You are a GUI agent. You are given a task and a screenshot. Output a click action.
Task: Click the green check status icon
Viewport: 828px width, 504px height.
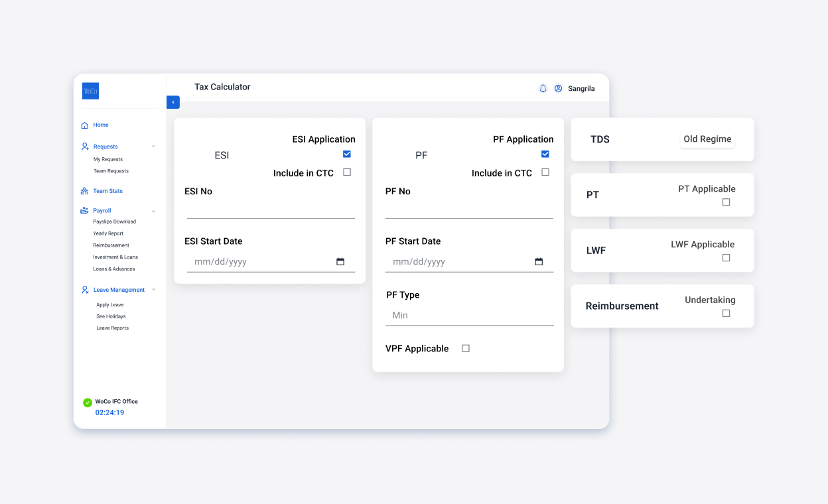click(x=87, y=403)
